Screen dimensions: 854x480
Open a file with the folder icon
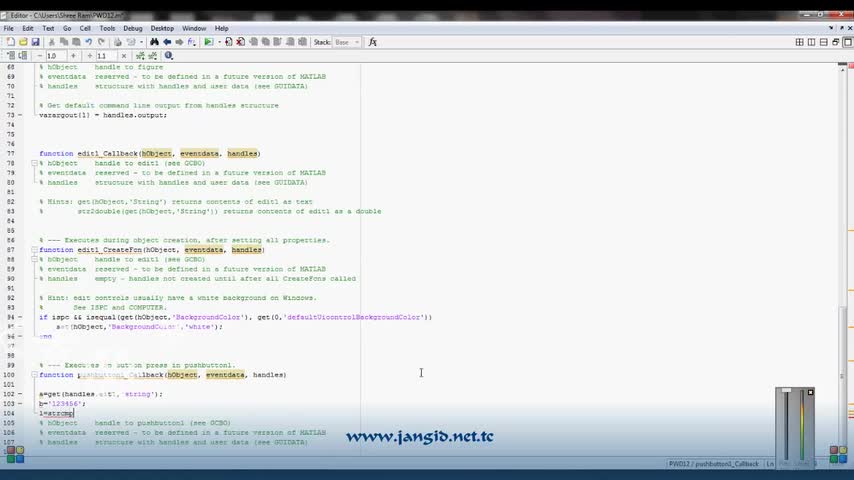pos(23,42)
